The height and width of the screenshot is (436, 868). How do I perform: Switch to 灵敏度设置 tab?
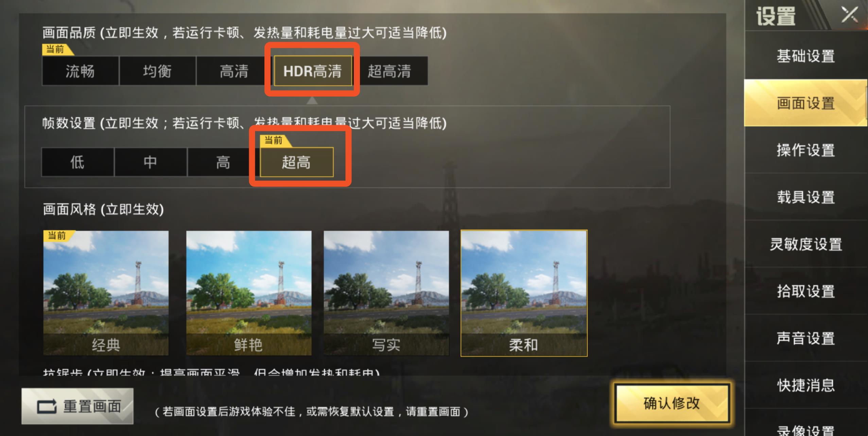click(x=806, y=244)
